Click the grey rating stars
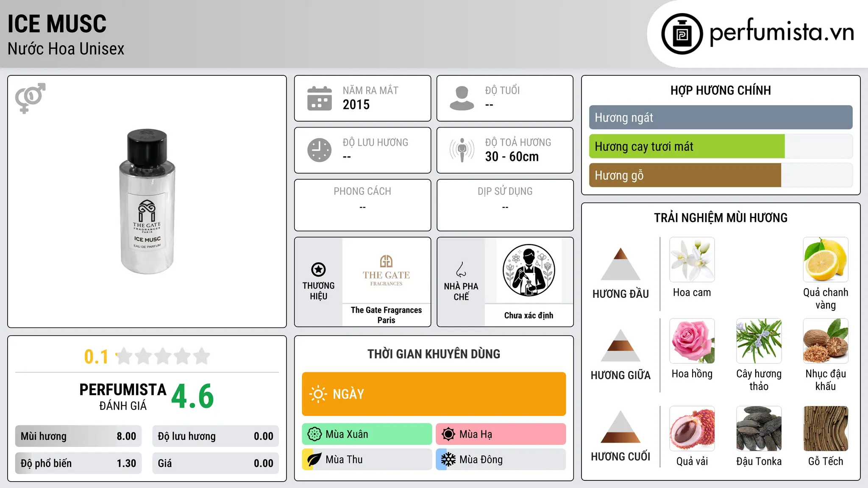Viewport: 868px width, 488px height. tap(163, 356)
